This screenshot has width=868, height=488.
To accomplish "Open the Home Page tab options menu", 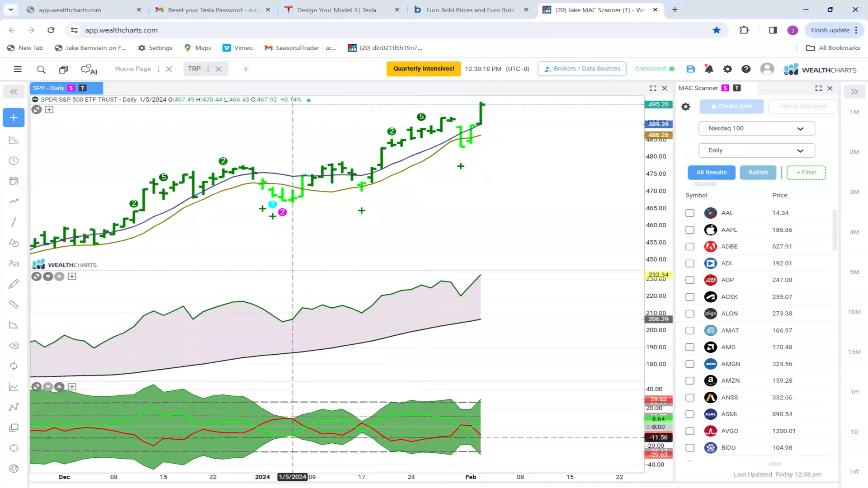I will tap(158, 69).
